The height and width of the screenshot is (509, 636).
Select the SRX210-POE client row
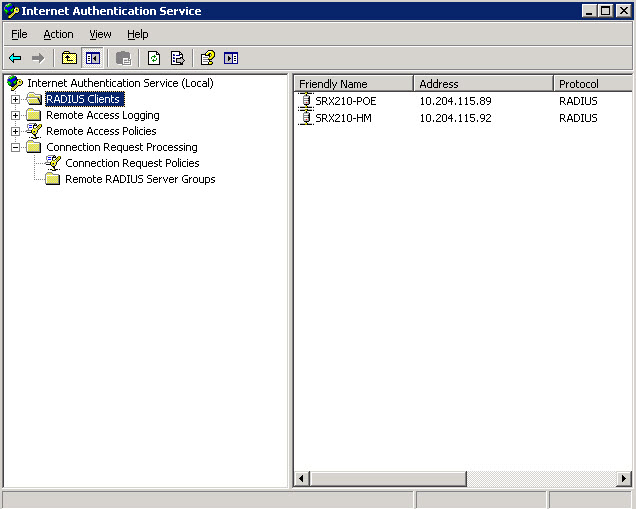coord(462,101)
